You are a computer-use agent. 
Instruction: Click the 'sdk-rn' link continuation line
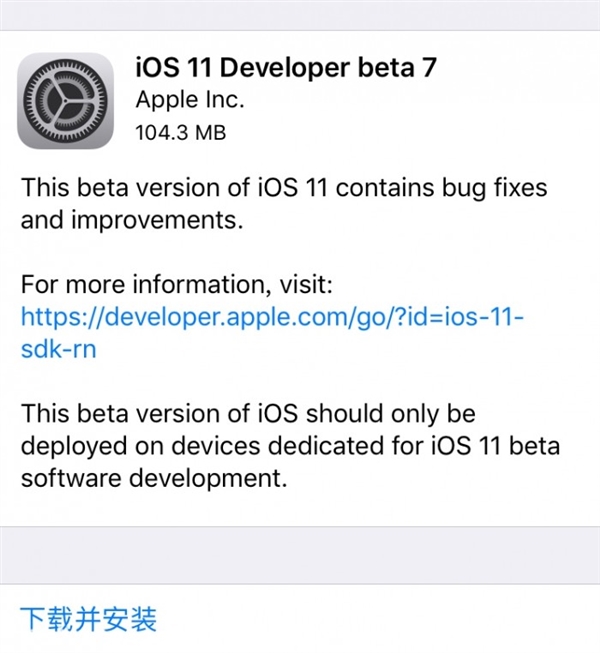[x=59, y=349]
